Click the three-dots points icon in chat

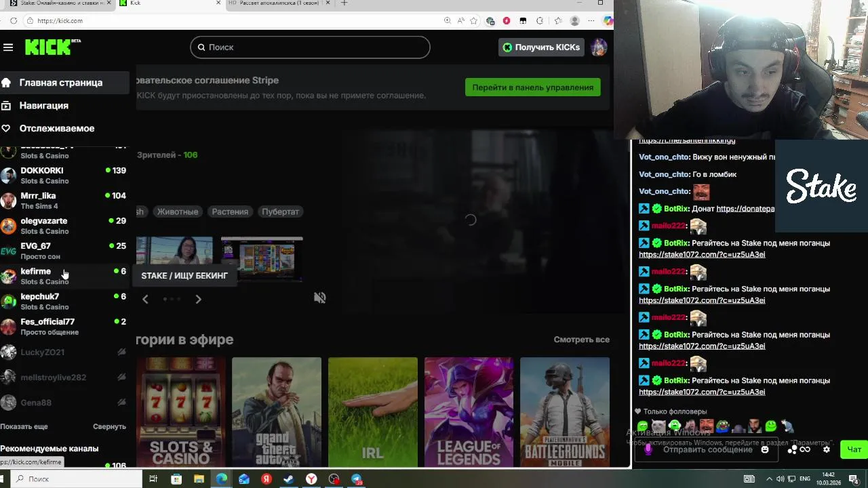(x=792, y=449)
